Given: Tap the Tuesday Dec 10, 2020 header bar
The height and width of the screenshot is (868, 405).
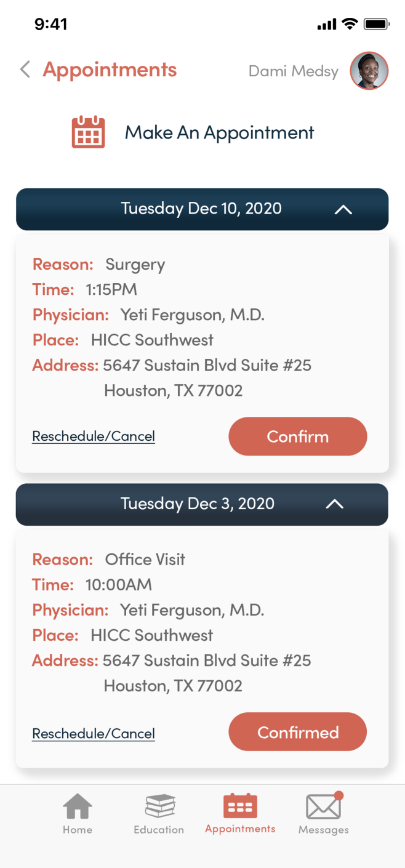Looking at the screenshot, I should point(201,209).
